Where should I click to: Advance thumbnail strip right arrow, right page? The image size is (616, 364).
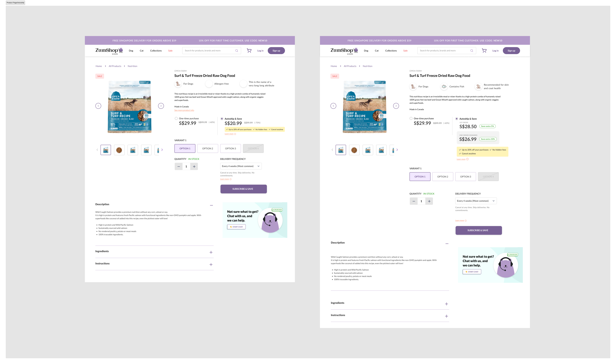[397, 150]
